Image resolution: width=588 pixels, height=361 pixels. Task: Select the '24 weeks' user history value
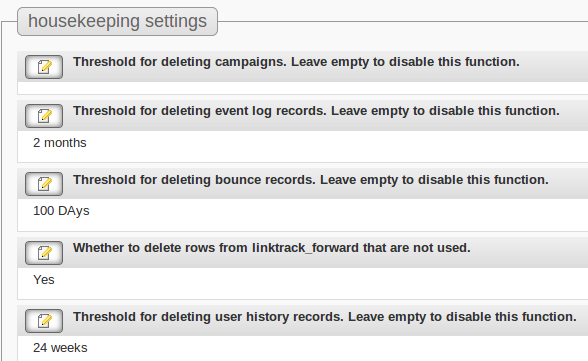60,348
